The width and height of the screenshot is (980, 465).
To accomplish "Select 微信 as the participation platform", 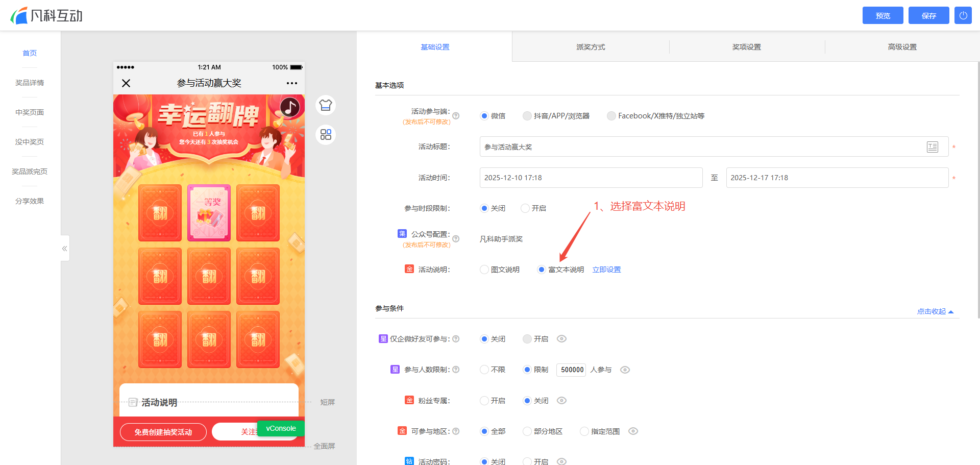I will coord(484,116).
